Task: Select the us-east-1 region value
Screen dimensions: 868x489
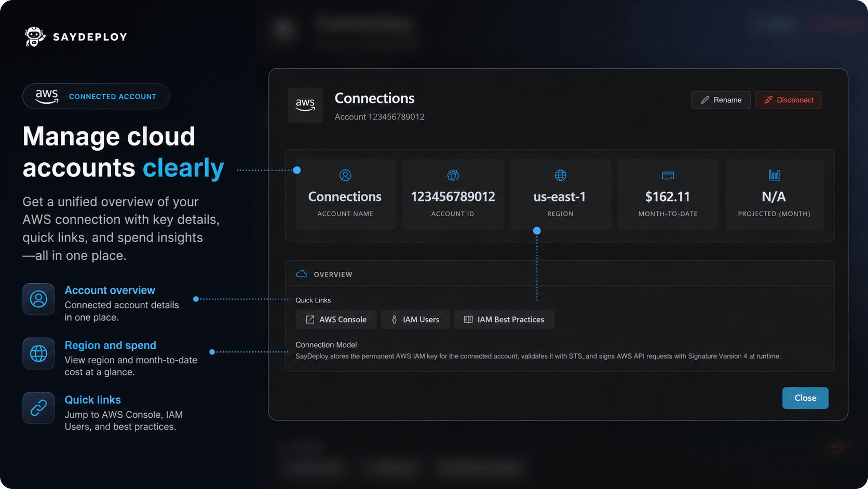Action: click(560, 197)
